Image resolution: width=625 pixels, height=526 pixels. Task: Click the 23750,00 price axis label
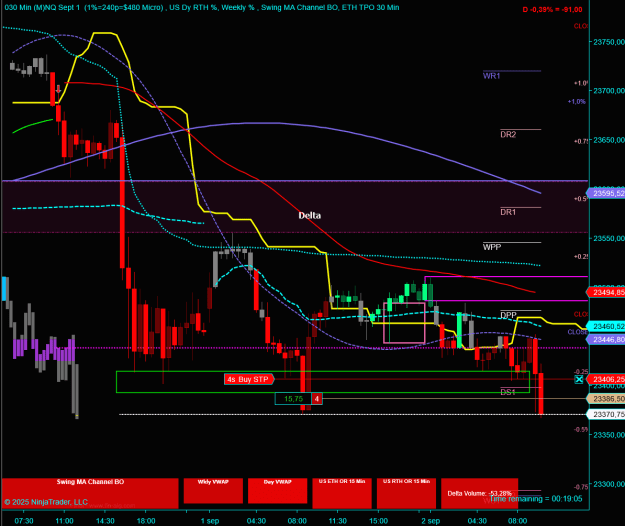click(x=609, y=42)
